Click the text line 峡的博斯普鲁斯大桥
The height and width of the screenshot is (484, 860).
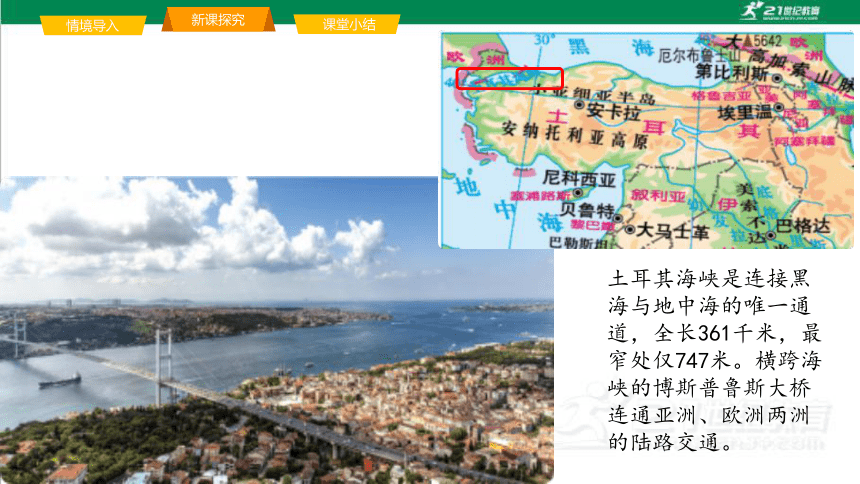pyautogui.click(x=709, y=389)
